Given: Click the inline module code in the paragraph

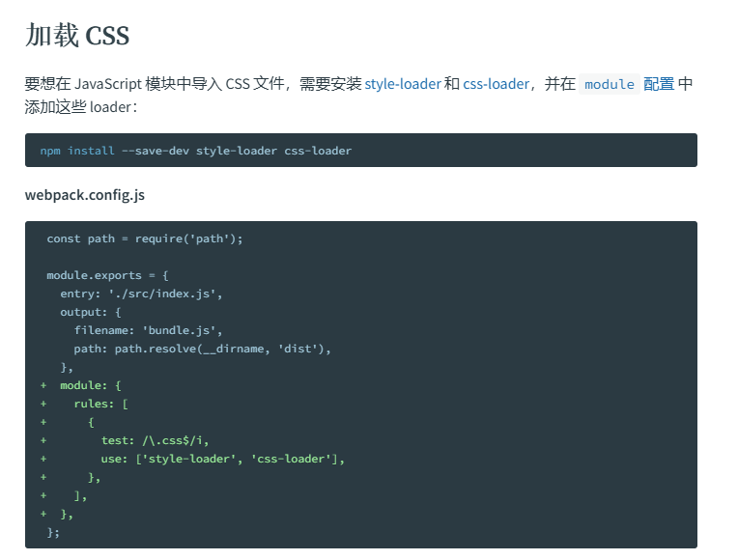Looking at the screenshot, I should [x=610, y=84].
